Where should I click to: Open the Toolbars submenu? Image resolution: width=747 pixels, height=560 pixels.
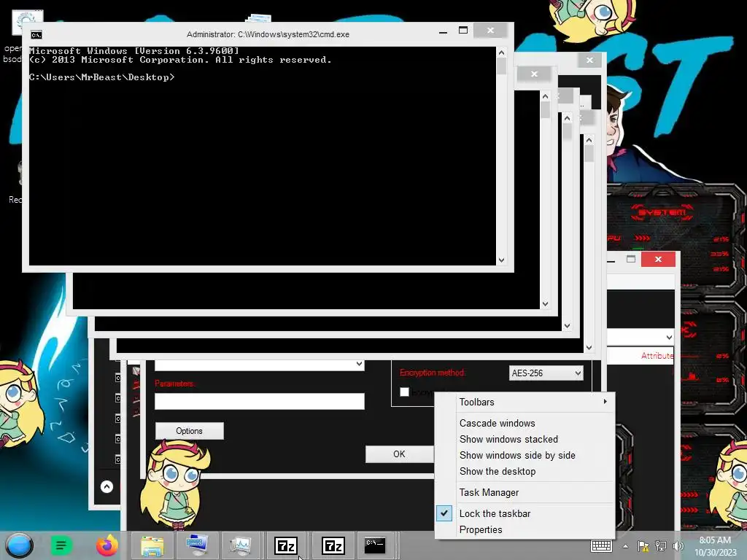click(525, 402)
